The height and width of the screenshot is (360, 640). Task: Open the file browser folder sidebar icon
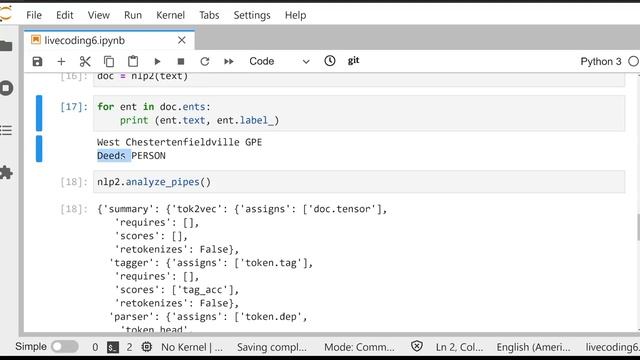[x=6, y=46]
